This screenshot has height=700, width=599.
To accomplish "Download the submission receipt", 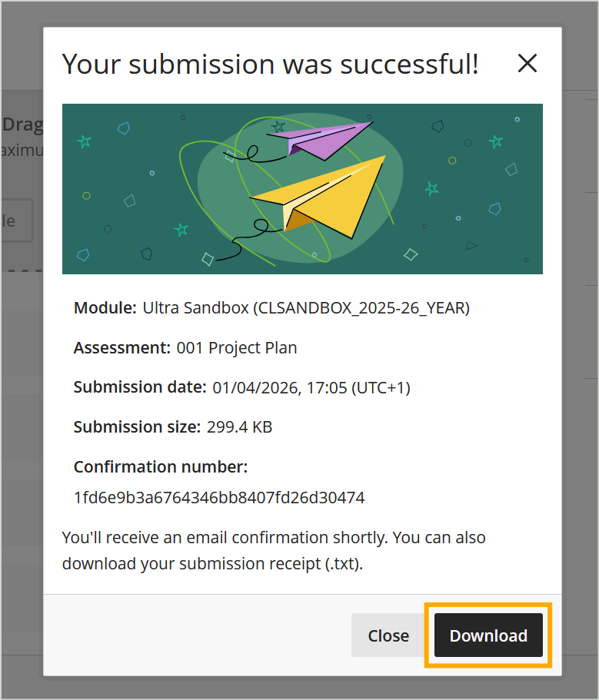I will [x=488, y=635].
